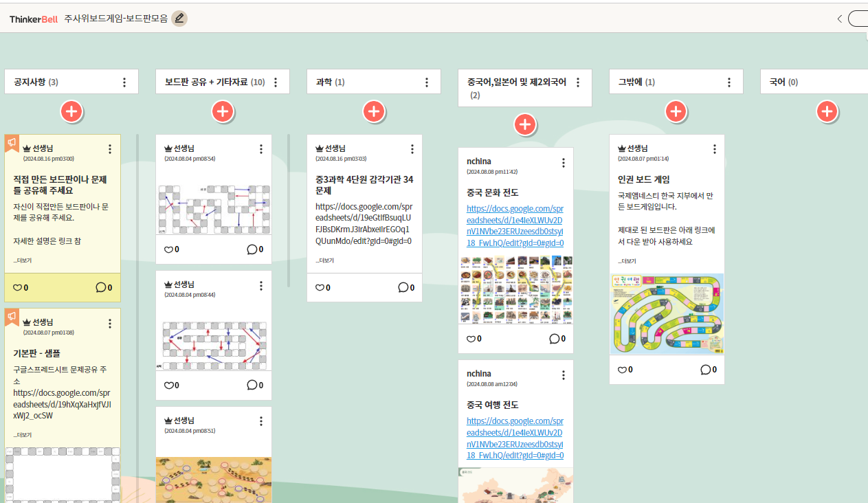Open comments on the pm08:54 board card

coord(252,249)
